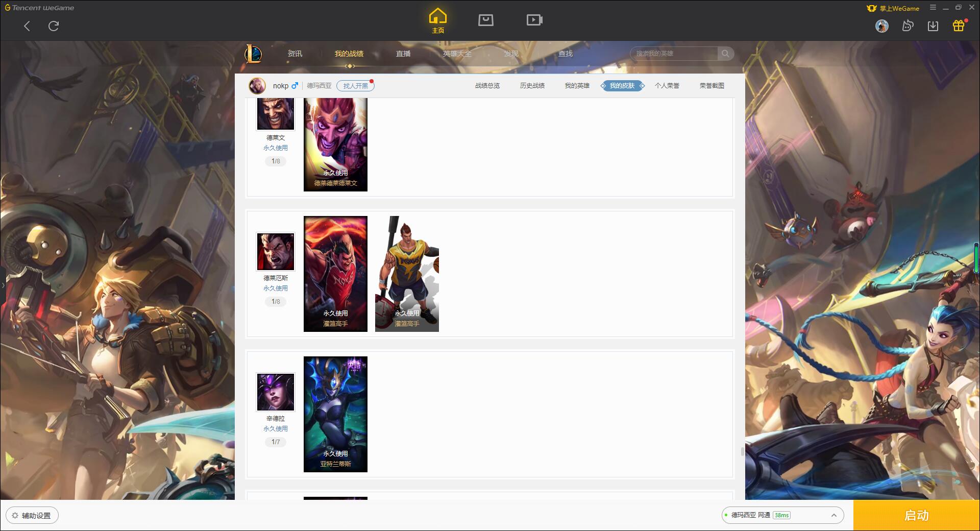This screenshot has height=531, width=980.
Task: Click the 永久使用 label under 辛德拉
Action: pyautogui.click(x=276, y=429)
